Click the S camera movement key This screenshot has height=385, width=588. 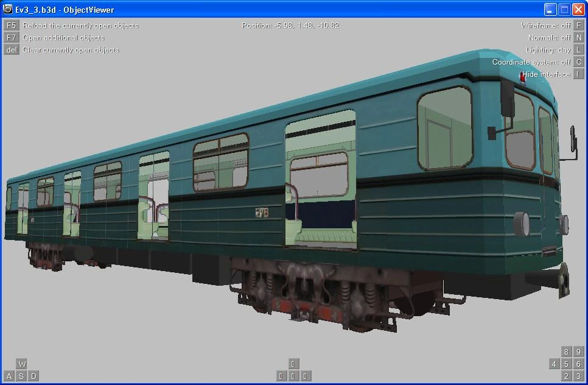point(21,376)
